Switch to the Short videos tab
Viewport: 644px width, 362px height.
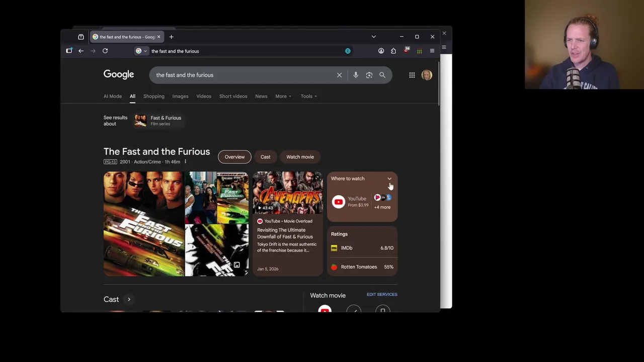tap(233, 96)
